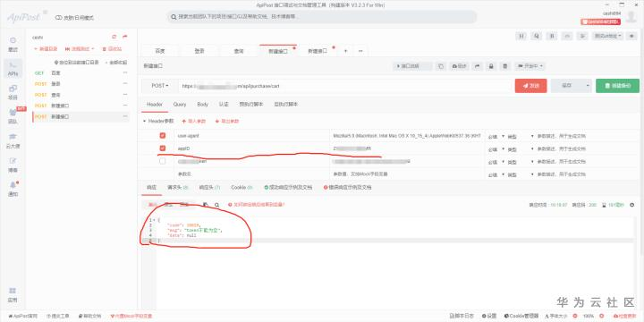644x322 pixels.
Task: Open the 请求头 request headers tab
Action: click(x=178, y=187)
